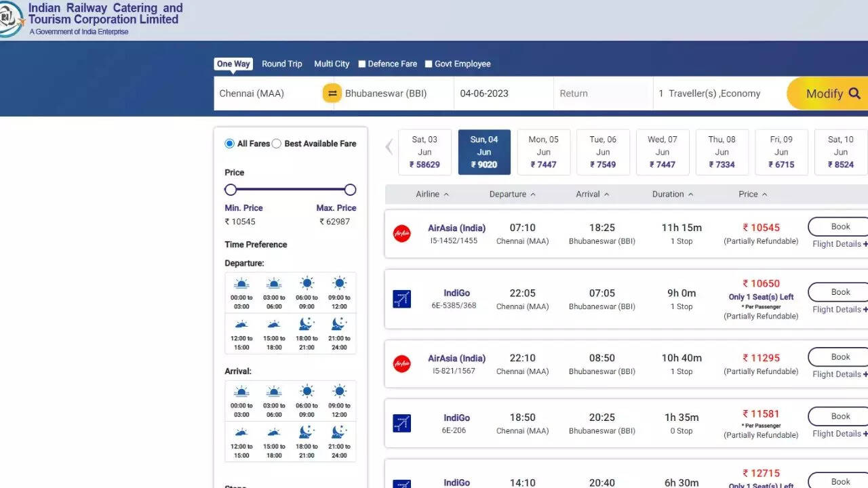Tick the Govt Employee checkbox
Viewport: 868px width, 488px height.
(x=429, y=64)
